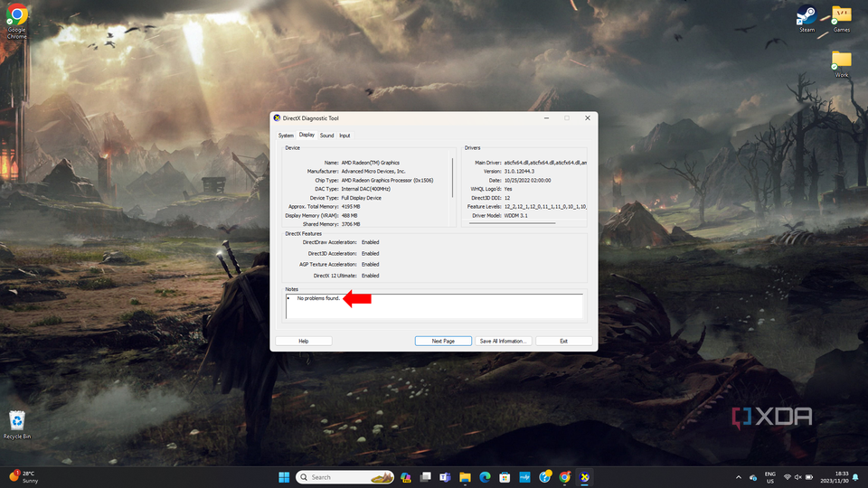Open the Windows Start menu
Image resolution: width=868 pixels, height=488 pixels.
[x=284, y=477]
